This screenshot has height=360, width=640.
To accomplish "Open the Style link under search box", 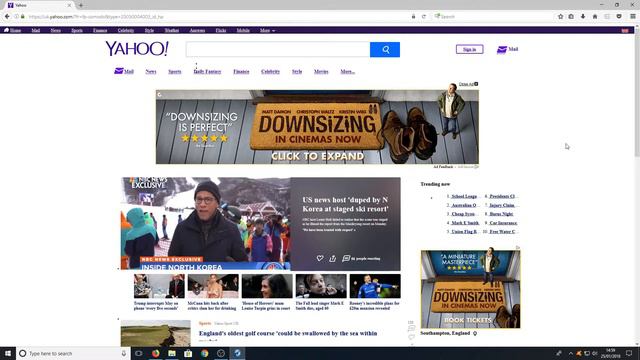I will pyautogui.click(x=297, y=71).
